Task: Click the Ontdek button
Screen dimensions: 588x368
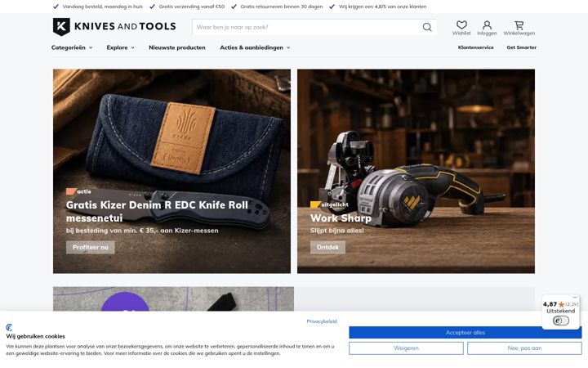Action: click(327, 247)
